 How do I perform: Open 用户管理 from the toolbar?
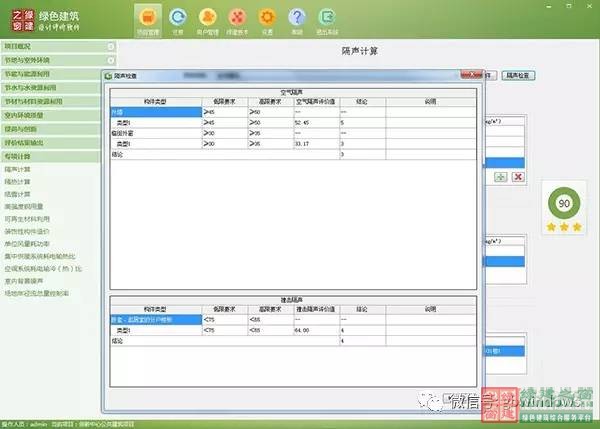tap(207, 19)
